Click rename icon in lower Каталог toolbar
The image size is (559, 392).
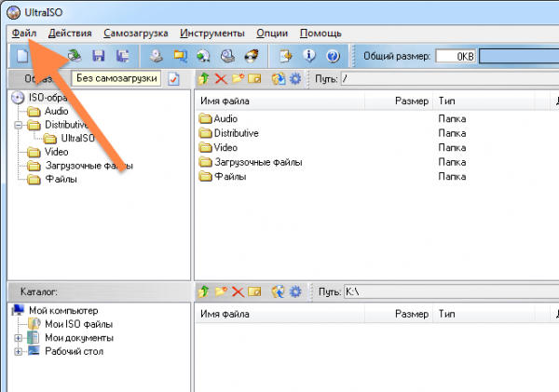[254, 291]
